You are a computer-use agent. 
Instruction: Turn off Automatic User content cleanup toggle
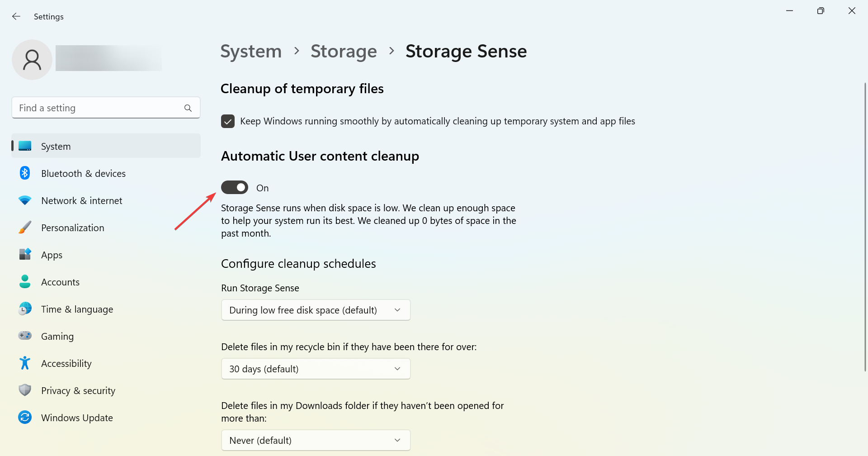point(235,187)
